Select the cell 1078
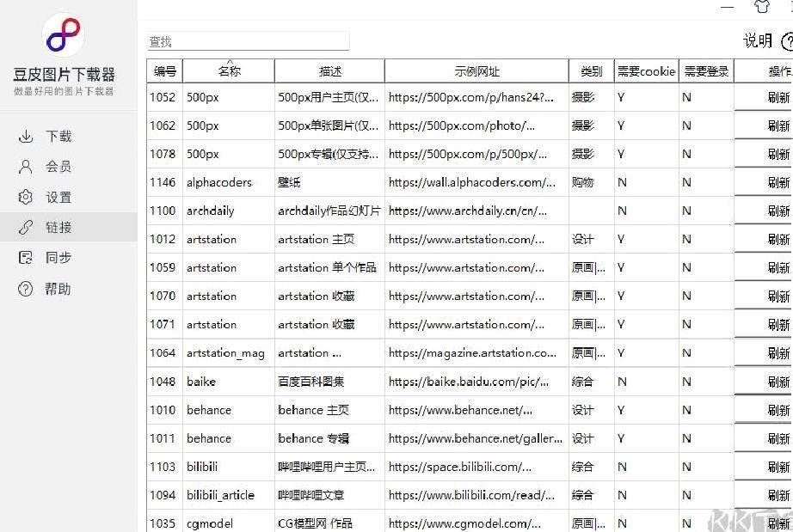 point(165,154)
